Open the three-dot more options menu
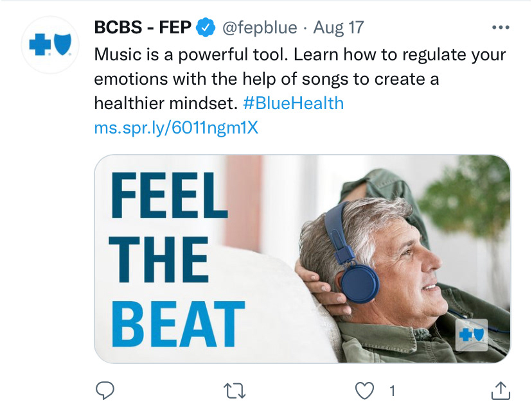Image resolution: width=532 pixels, height=414 pixels. 501,27
